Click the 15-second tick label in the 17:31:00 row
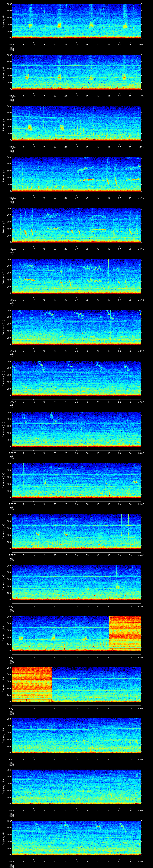 click(x=44, y=146)
